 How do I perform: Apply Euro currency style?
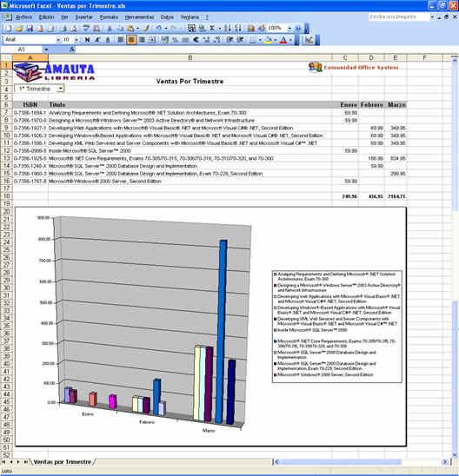(x=196, y=40)
